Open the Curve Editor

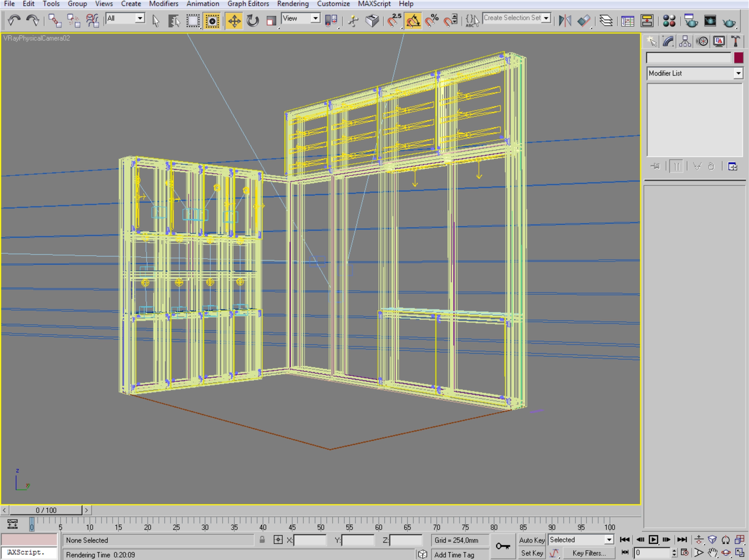(x=628, y=21)
